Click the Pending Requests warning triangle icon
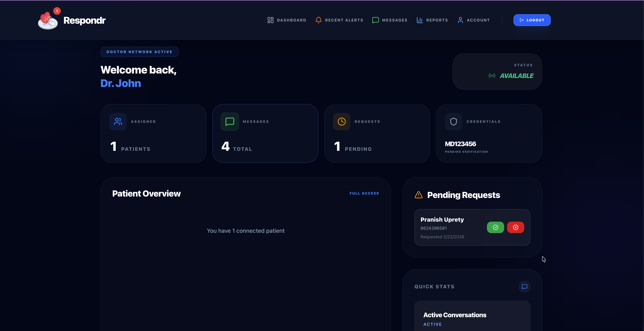Image resolution: width=644 pixels, height=331 pixels. [418, 195]
